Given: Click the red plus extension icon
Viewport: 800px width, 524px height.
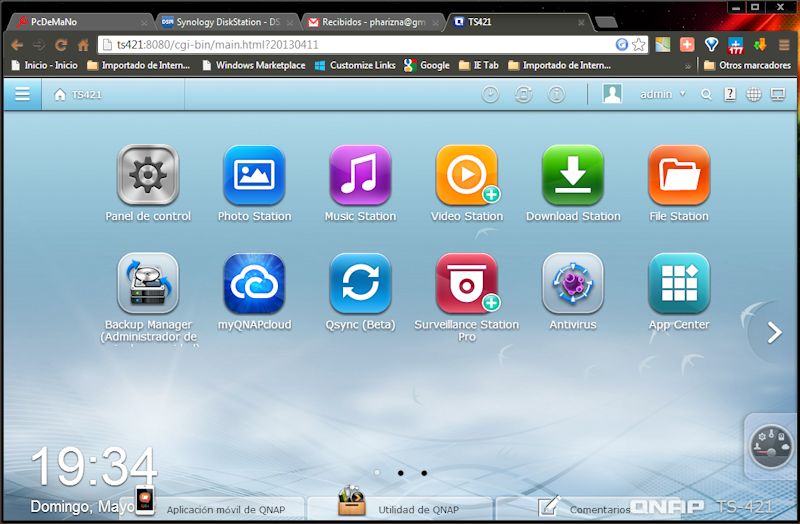Looking at the screenshot, I should pos(687,45).
